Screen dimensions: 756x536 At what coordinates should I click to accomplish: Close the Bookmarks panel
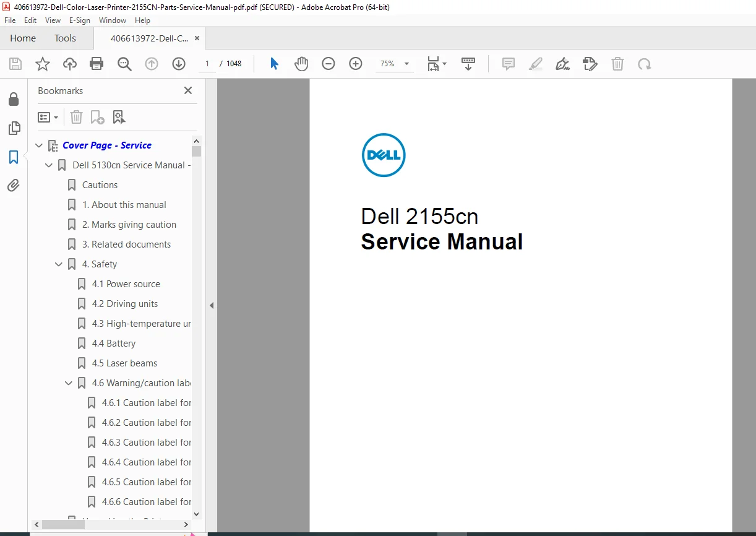click(x=188, y=90)
